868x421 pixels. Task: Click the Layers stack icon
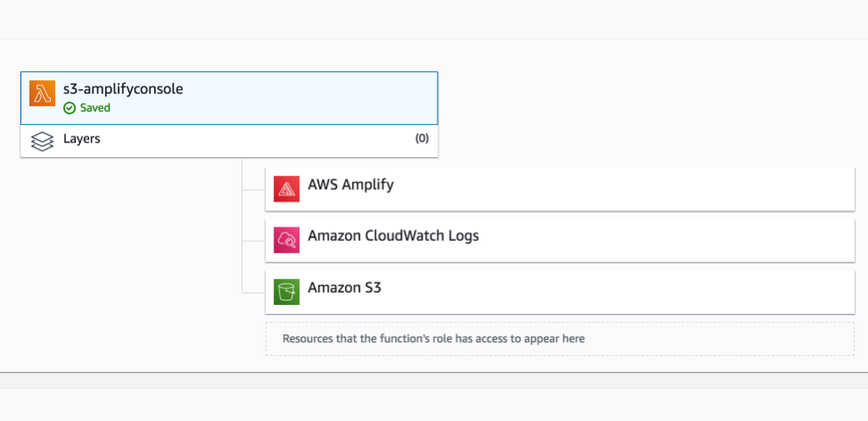[42, 141]
